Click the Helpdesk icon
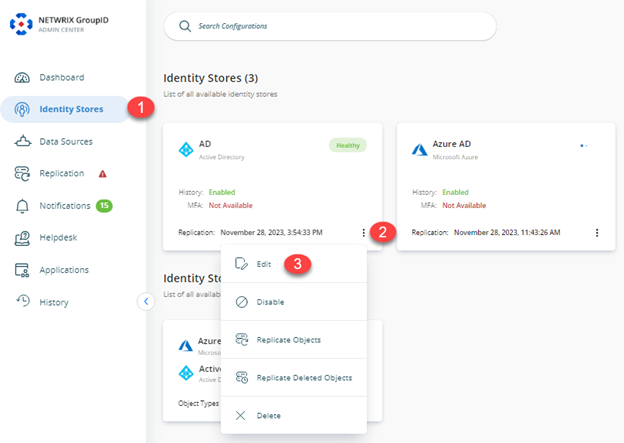 click(22, 238)
